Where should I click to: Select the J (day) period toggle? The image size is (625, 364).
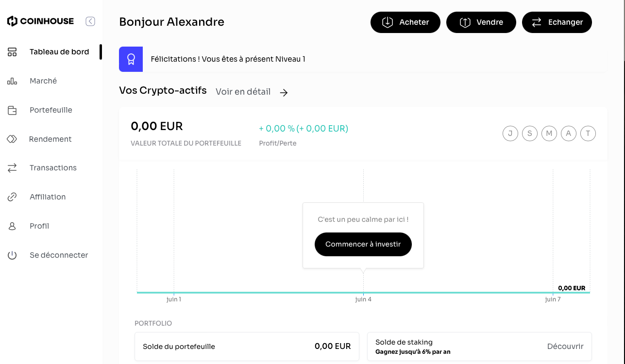[x=510, y=133]
